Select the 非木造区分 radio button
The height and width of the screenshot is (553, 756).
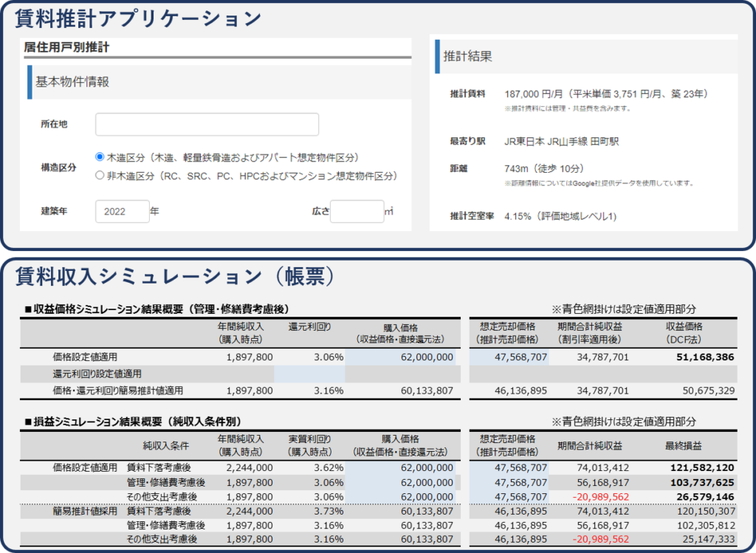pyautogui.click(x=100, y=175)
